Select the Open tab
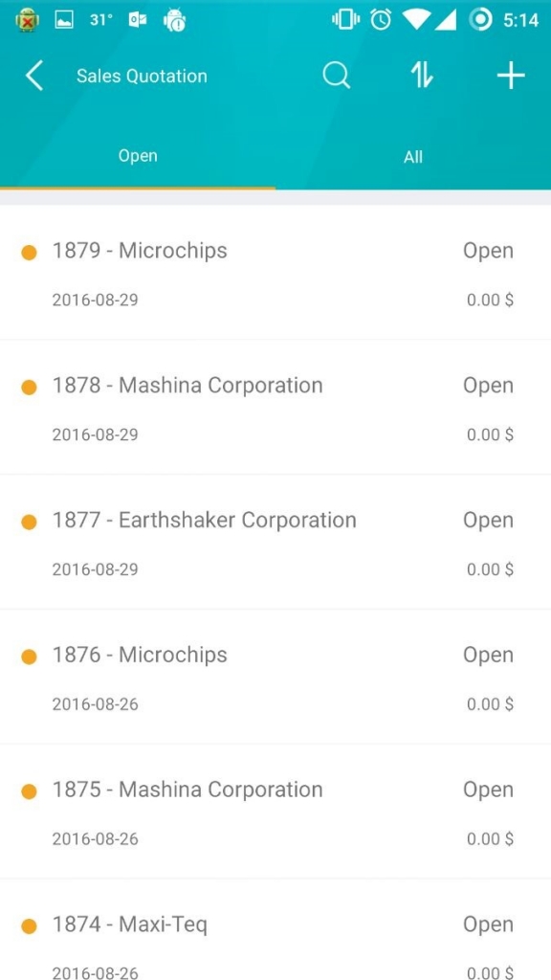 click(138, 156)
